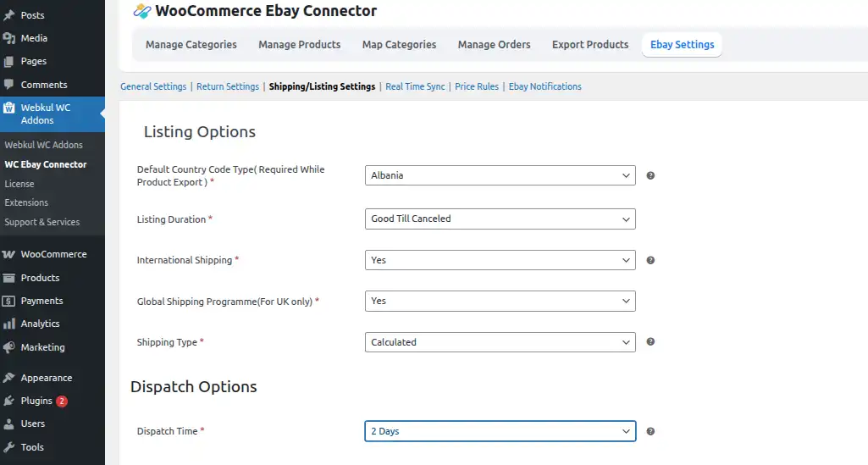Click the Plugins update count badge

(x=62, y=401)
